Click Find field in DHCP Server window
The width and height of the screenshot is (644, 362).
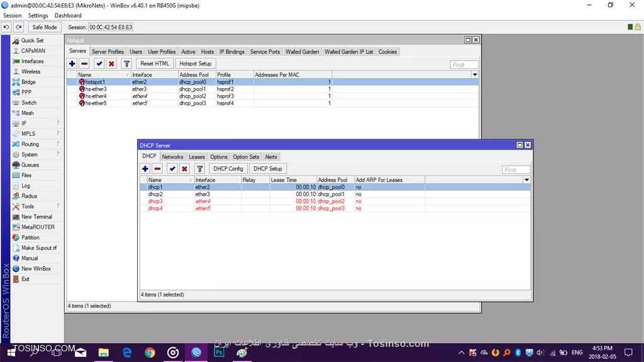pyautogui.click(x=516, y=169)
